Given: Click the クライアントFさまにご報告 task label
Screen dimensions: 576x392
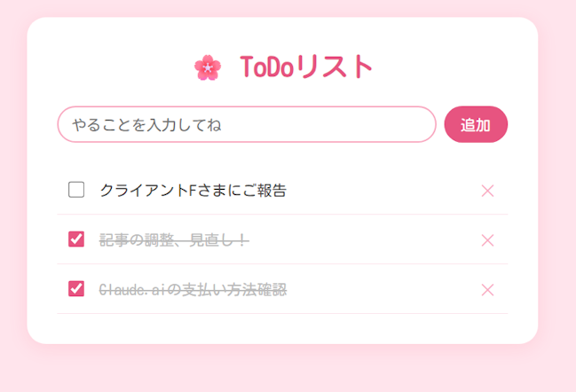Looking at the screenshot, I should click(193, 191).
